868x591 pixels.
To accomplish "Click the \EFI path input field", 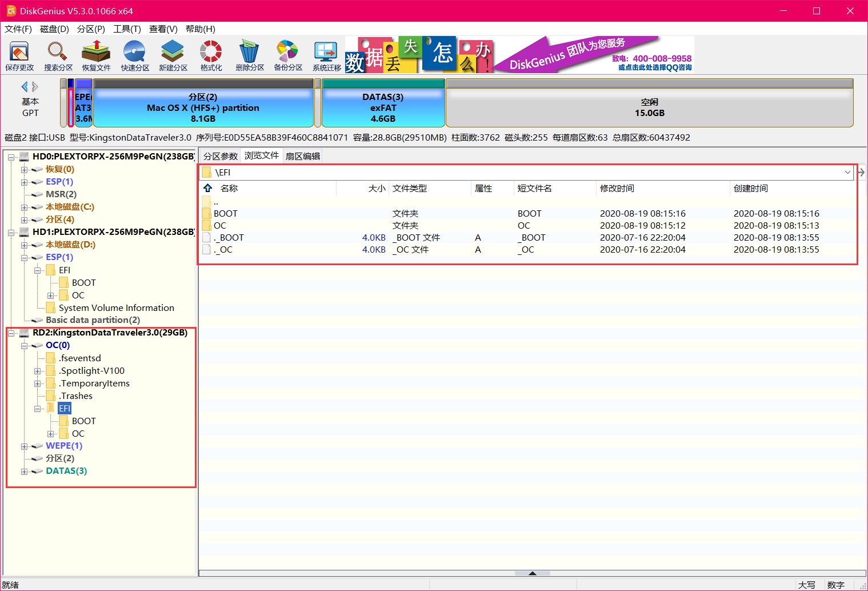I will tap(526, 172).
